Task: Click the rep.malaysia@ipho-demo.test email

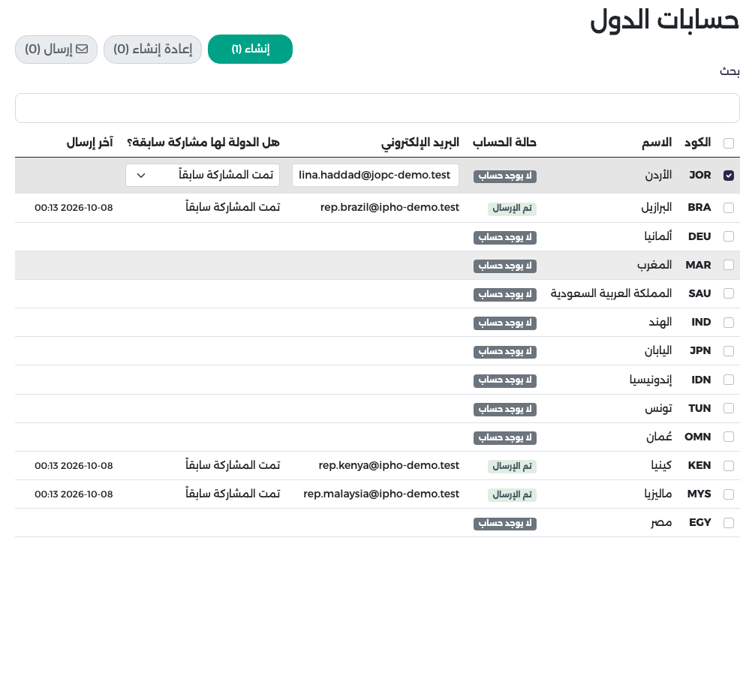Action: (381, 494)
